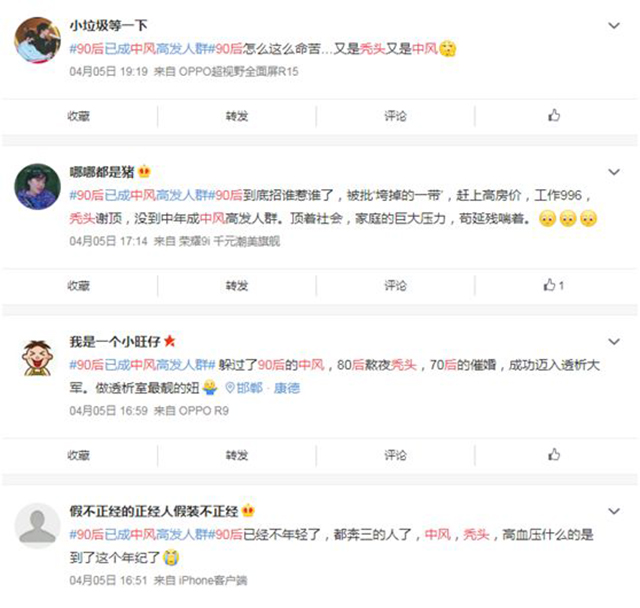Open 评论 under the third post
Screen dimensions: 640x608
pos(395,455)
